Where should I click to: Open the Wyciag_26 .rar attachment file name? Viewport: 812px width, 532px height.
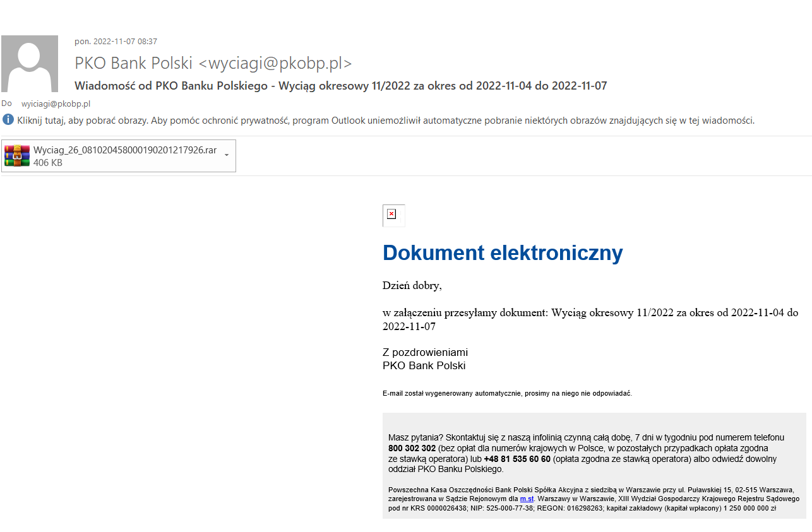coord(124,150)
